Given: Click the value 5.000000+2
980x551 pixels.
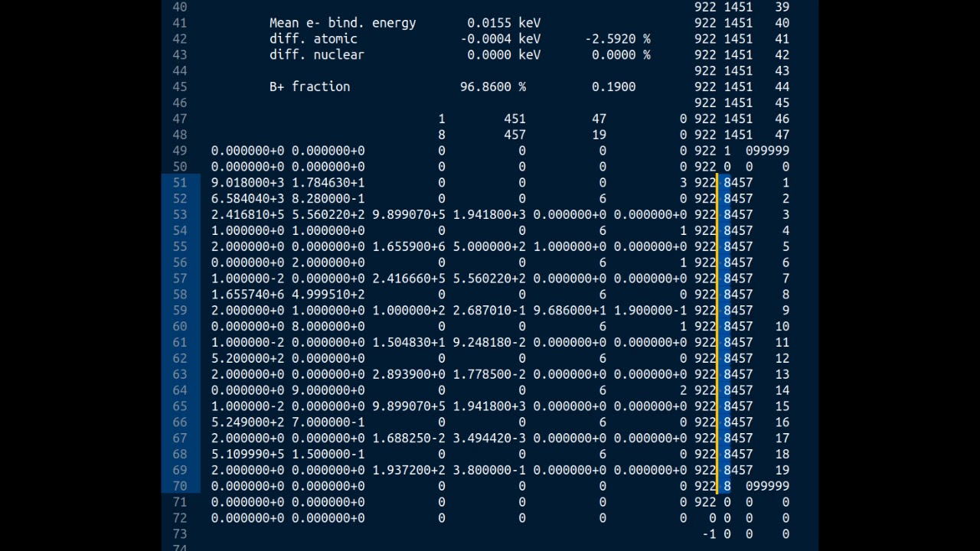Looking at the screenshot, I should click(x=489, y=247).
